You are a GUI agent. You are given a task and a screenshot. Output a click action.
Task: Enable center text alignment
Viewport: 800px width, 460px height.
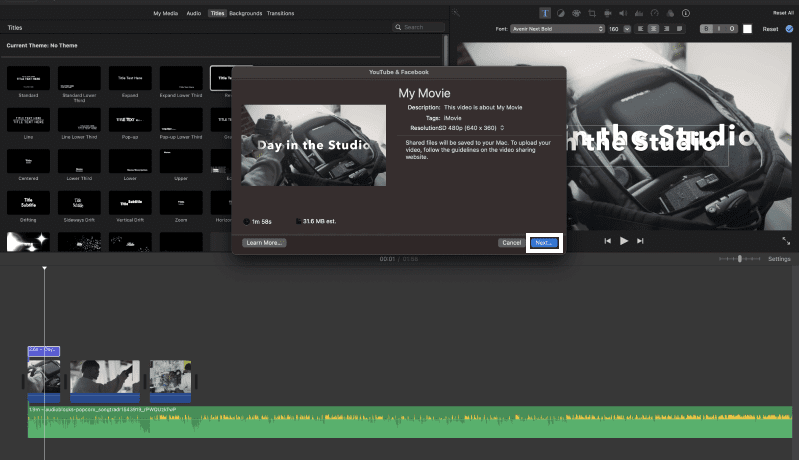pyautogui.click(x=653, y=29)
